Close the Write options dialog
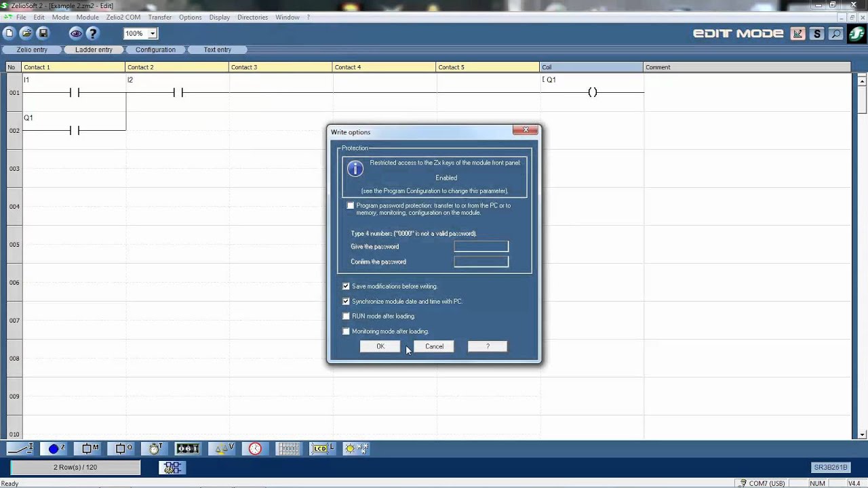This screenshot has height=488, width=868. [x=526, y=130]
